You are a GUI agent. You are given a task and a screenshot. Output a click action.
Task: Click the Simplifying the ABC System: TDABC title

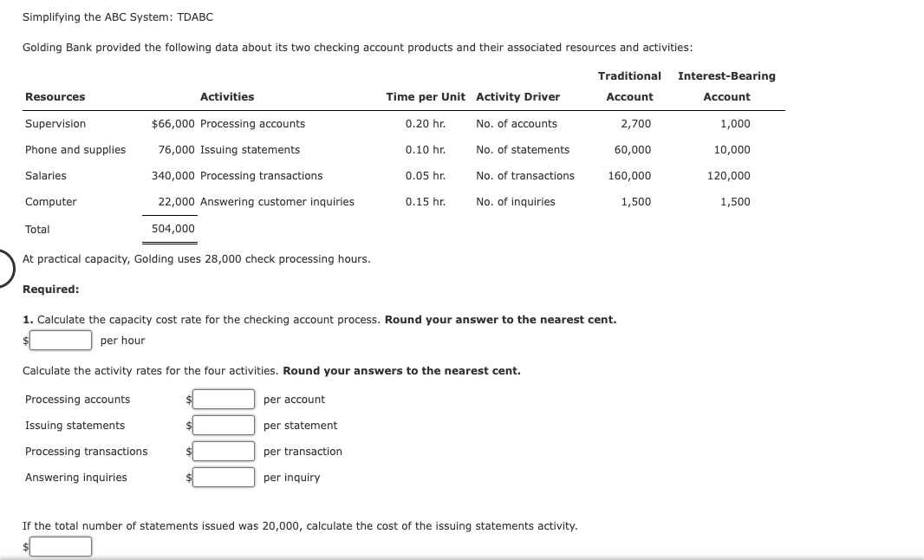click(x=116, y=16)
